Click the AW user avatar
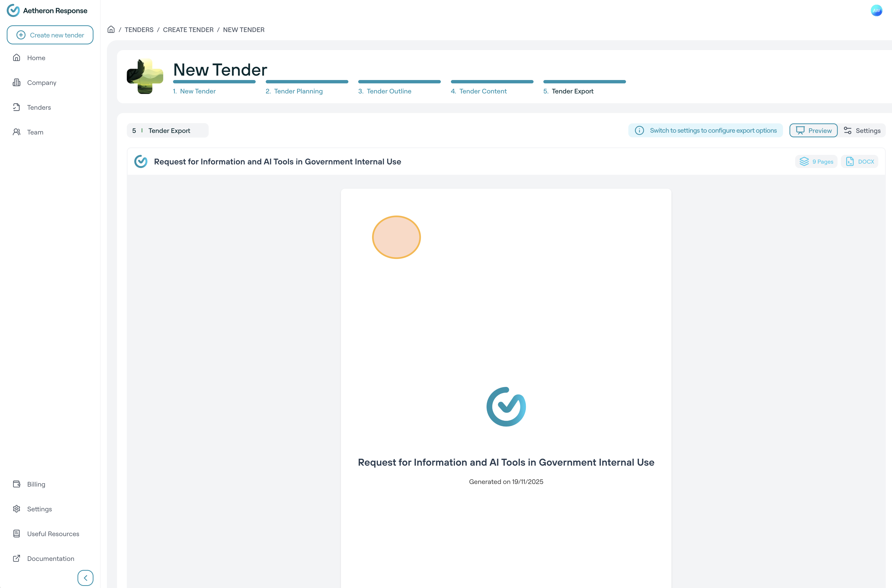The image size is (892, 588). click(x=876, y=11)
